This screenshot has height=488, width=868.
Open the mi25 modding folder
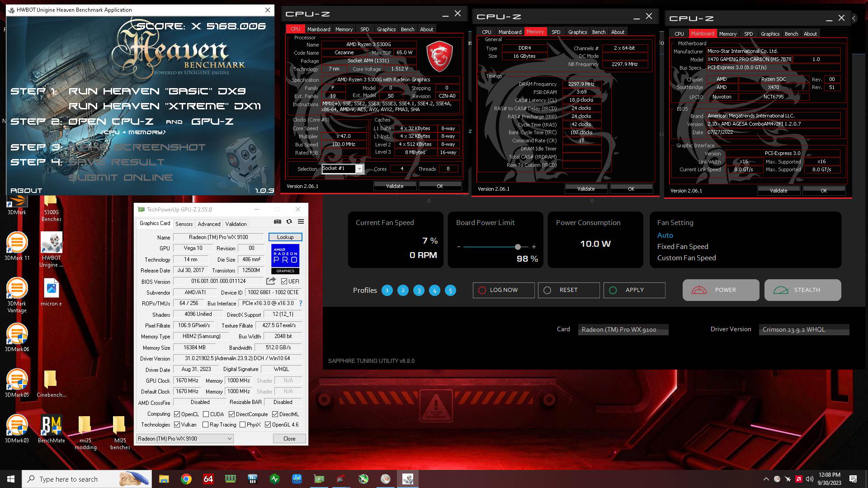point(85,433)
